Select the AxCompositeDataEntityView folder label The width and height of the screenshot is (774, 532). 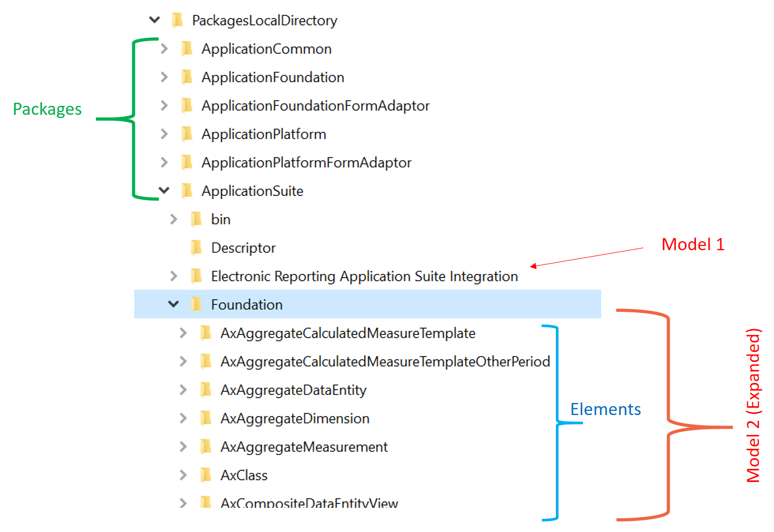click(x=309, y=503)
